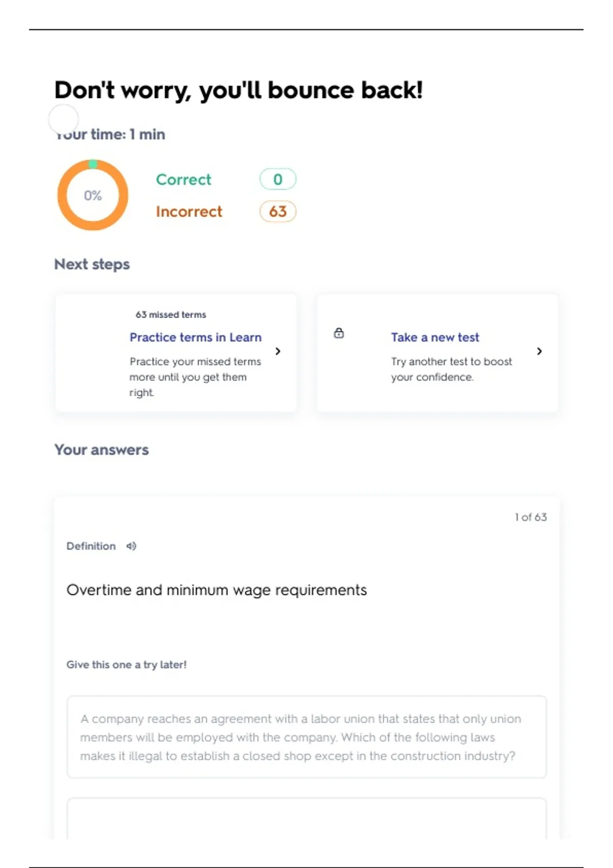Click the "Give this one a try later!" message
Viewport: 613px width, 868px height.
(126, 665)
